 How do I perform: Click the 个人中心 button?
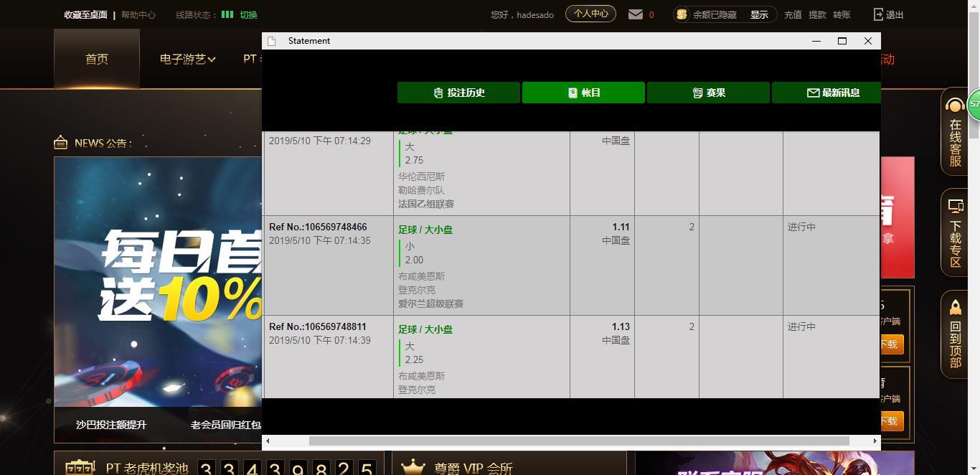pos(590,14)
